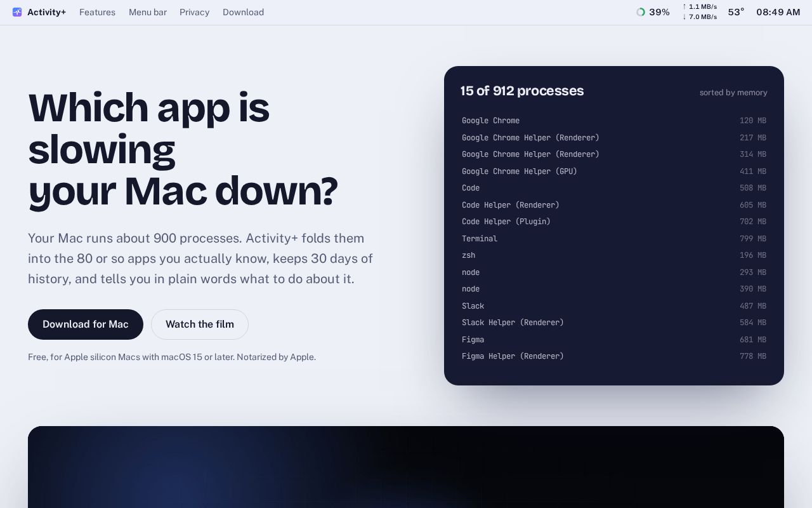
Task: Click the Watch the film button
Action: click(200, 324)
